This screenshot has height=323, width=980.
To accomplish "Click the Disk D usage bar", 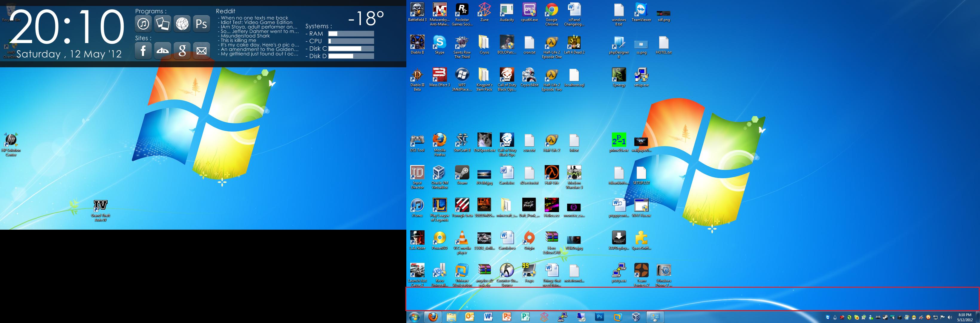I will tap(351, 56).
